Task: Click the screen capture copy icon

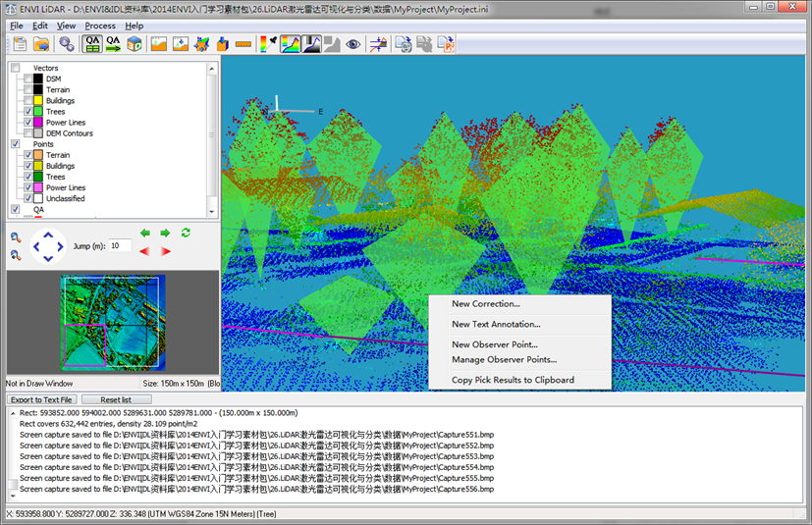Action: tap(404, 44)
